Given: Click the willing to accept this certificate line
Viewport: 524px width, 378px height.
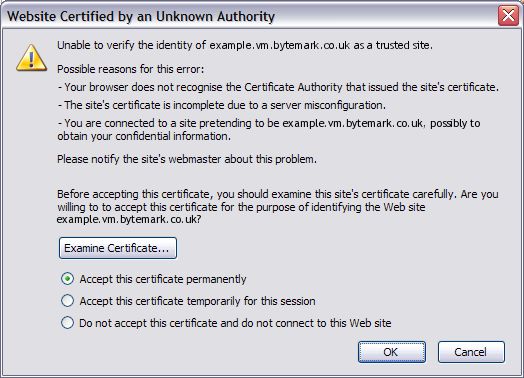Looking at the screenshot, I should (x=241, y=207).
